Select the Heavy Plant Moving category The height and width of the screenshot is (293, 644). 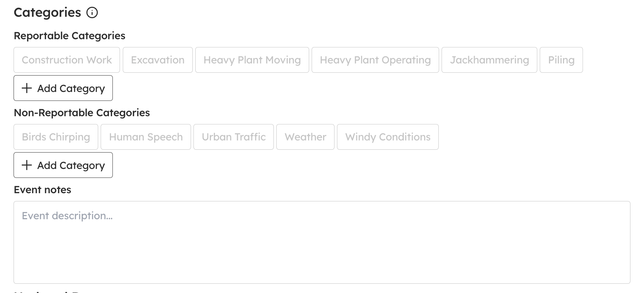point(252,60)
